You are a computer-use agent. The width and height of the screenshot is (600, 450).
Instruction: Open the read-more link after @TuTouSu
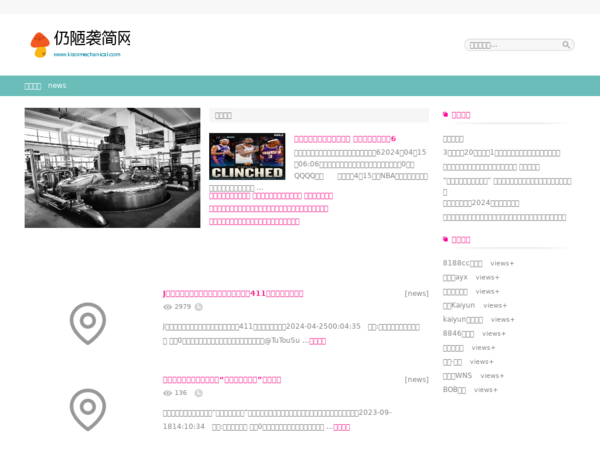(x=317, y=341)
